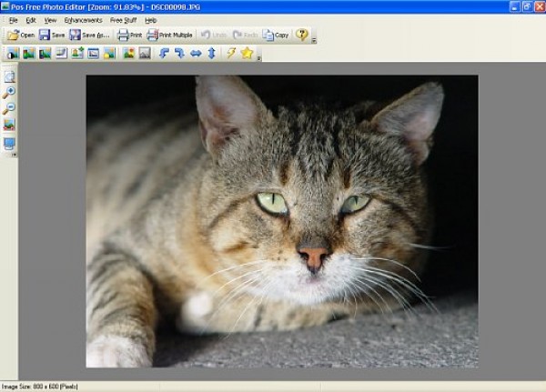The image size is (546, 392).
Task: Click the Print Multiple button
Action: (169, 35)
